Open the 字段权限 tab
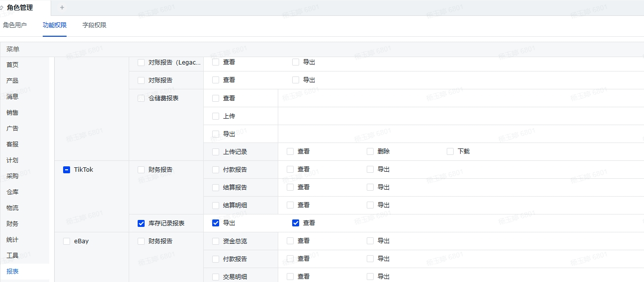This screenshot has width=644, height=282. [x=94, y=25]
